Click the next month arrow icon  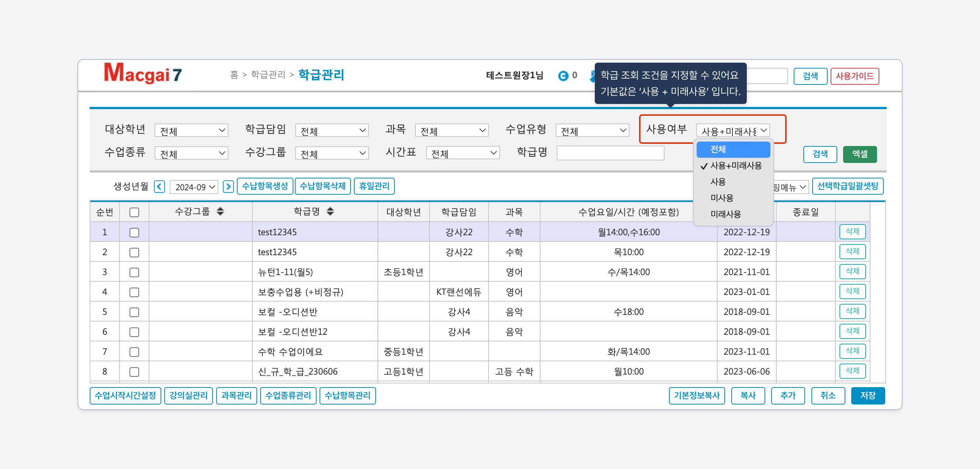tap(228, 187)
